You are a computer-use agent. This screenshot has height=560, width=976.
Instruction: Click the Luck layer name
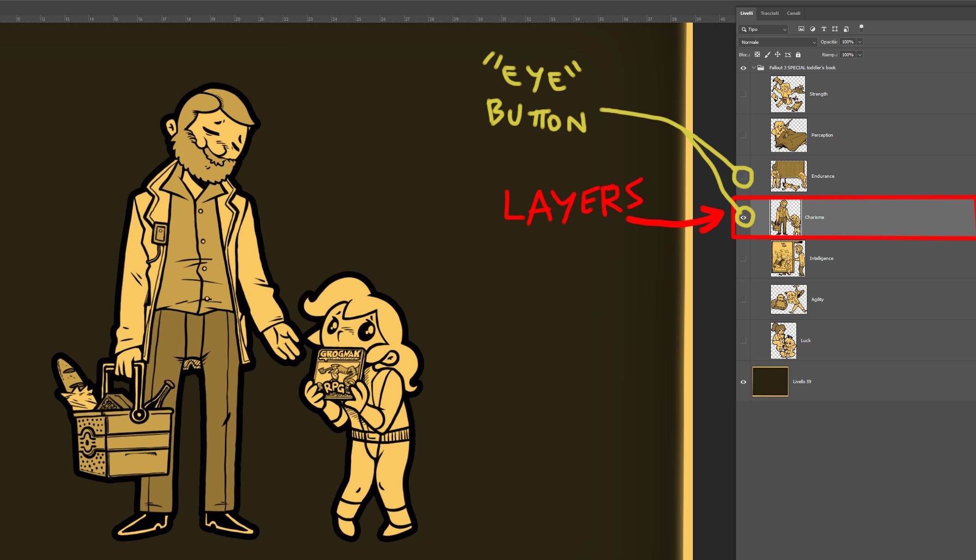806,341
